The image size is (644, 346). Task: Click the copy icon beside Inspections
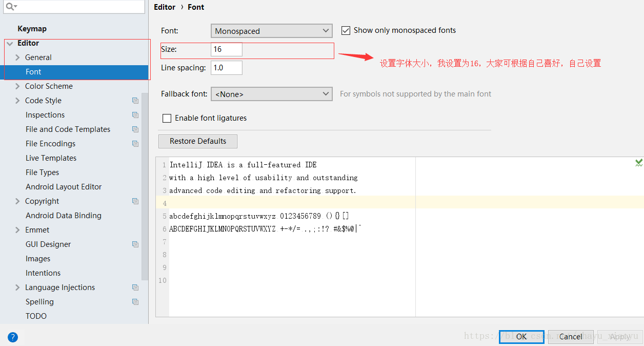[x=135, y=115]
